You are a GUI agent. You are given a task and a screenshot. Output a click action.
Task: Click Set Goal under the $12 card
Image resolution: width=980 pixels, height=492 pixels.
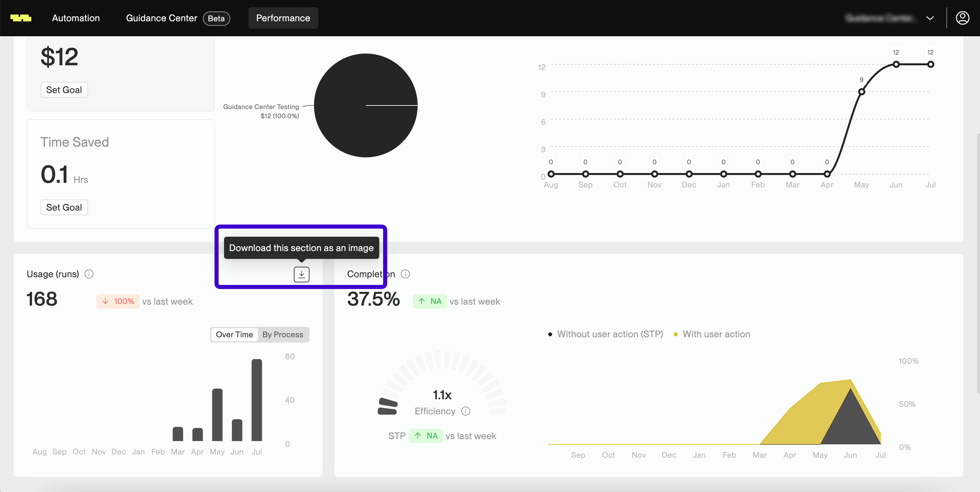pyautogui.click(x=64, y=90)
